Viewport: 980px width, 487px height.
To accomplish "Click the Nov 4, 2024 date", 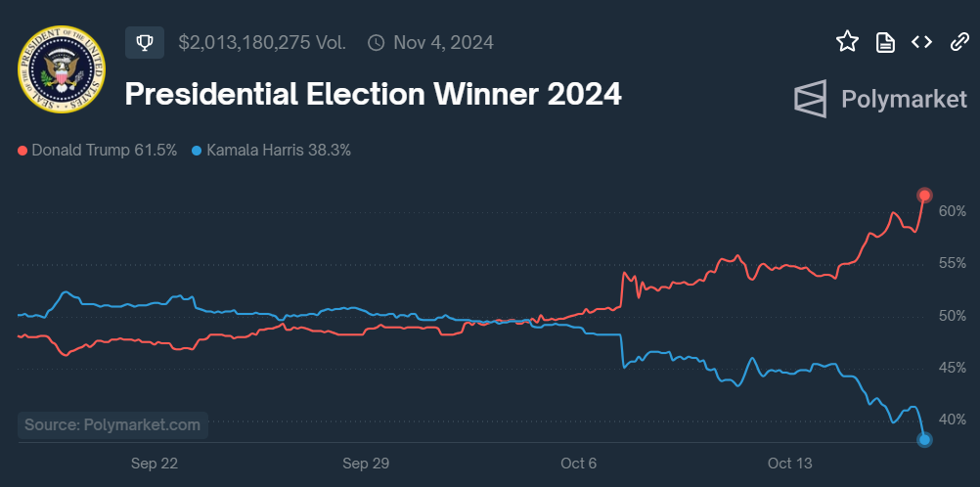I will 443,42.
